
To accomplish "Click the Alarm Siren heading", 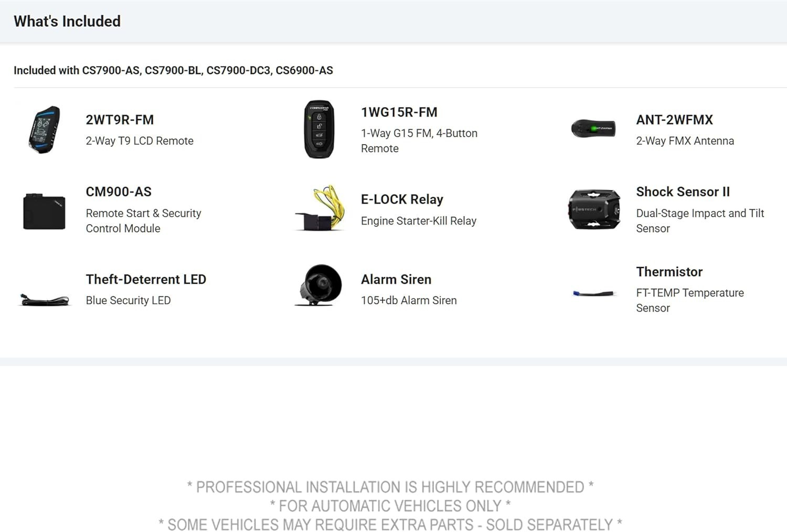I will pos(396,279).
